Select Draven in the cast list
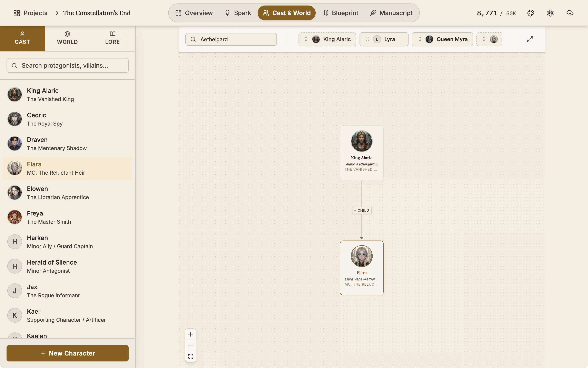Screen dimensions: 588x368 tap(68, 144)
